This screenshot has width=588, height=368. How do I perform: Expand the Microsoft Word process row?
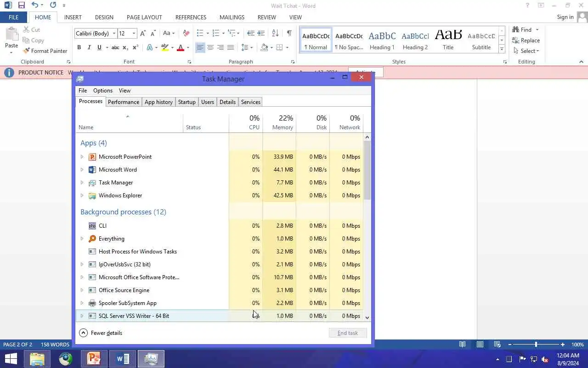82,170
